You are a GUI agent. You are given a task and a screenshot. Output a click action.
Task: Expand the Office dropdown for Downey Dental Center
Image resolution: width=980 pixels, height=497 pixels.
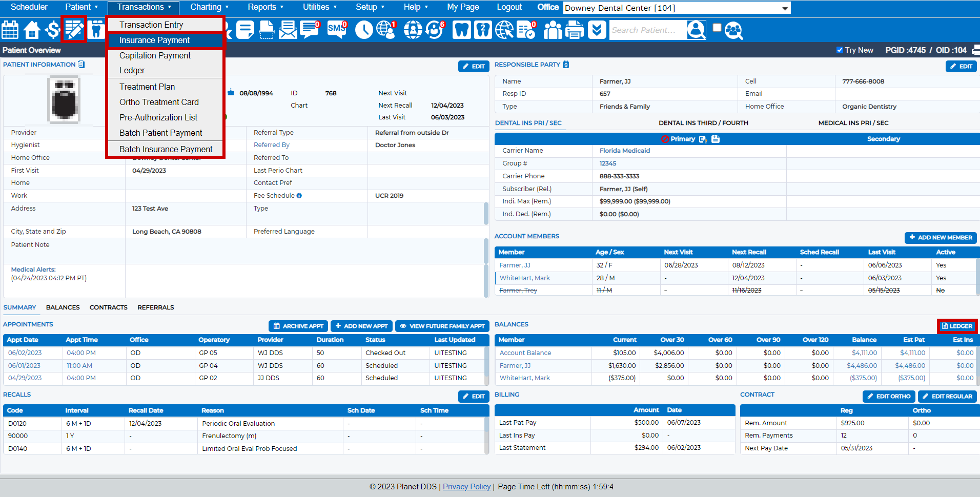[x=785, y=7]
